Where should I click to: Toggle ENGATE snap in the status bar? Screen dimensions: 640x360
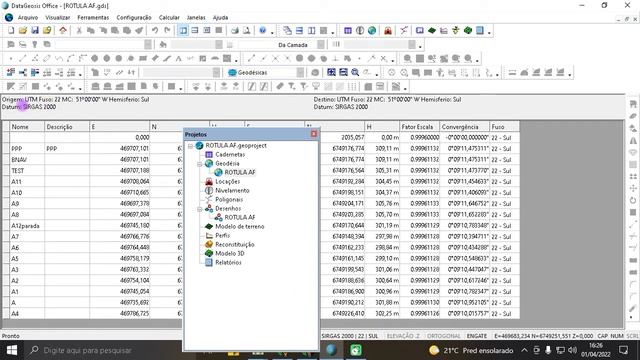pyautogui.click(x=477, y=336)
